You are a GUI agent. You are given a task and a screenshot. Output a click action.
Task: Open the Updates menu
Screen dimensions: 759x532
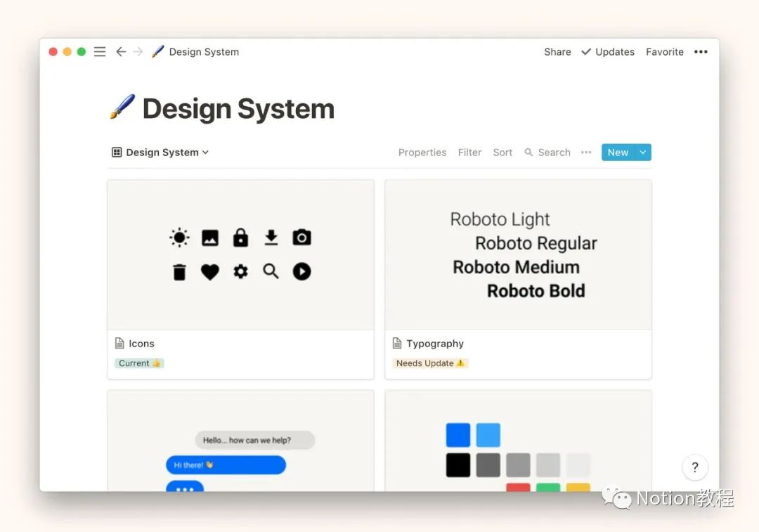click(x=608, y=52)
